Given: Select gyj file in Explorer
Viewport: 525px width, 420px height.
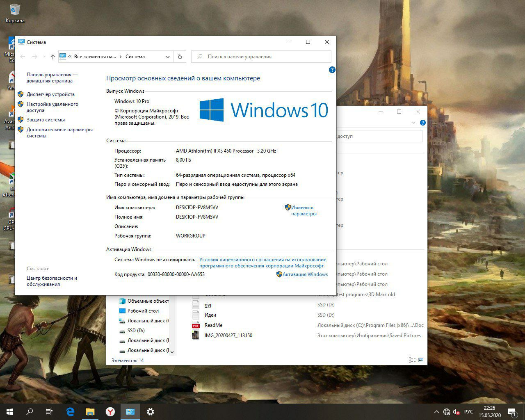Looking at the screenshot, I should click(208, 305).
